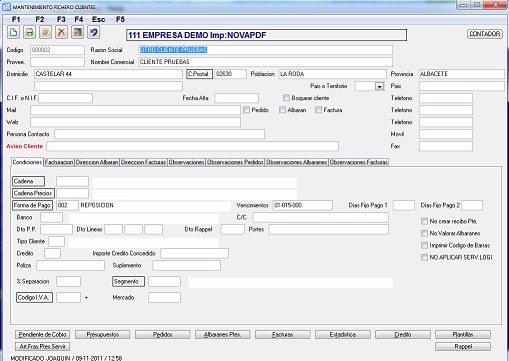Enable Bloquear cliente checkbox

click(286, 98)
